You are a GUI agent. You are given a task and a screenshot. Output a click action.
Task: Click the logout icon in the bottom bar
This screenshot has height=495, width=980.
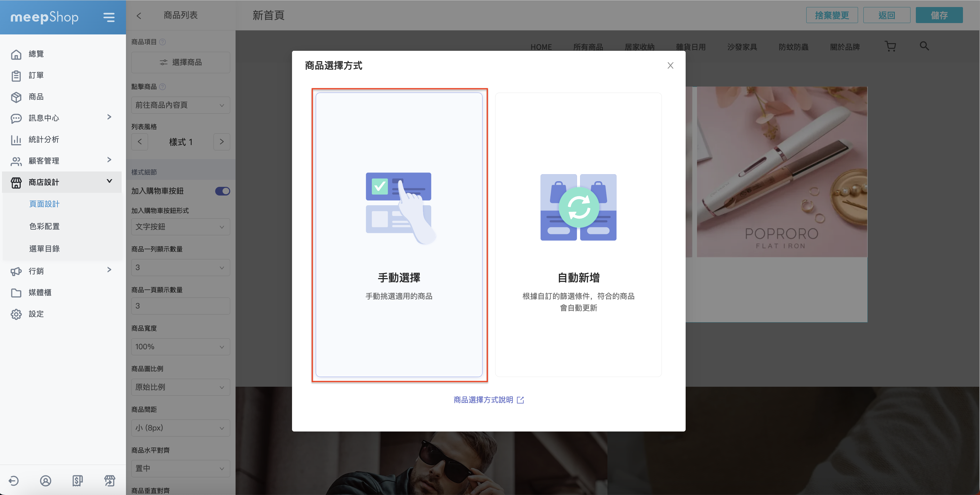[14, 481]
